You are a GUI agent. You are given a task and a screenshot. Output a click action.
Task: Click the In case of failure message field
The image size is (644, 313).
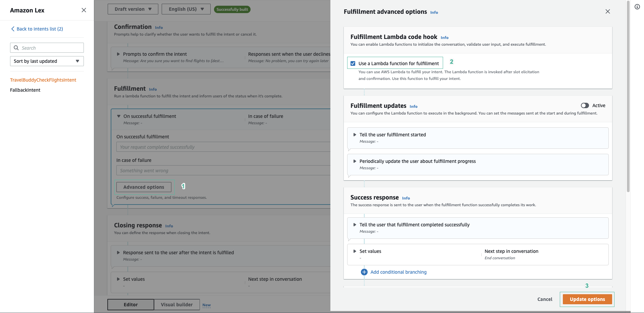(x=223, y=170)
